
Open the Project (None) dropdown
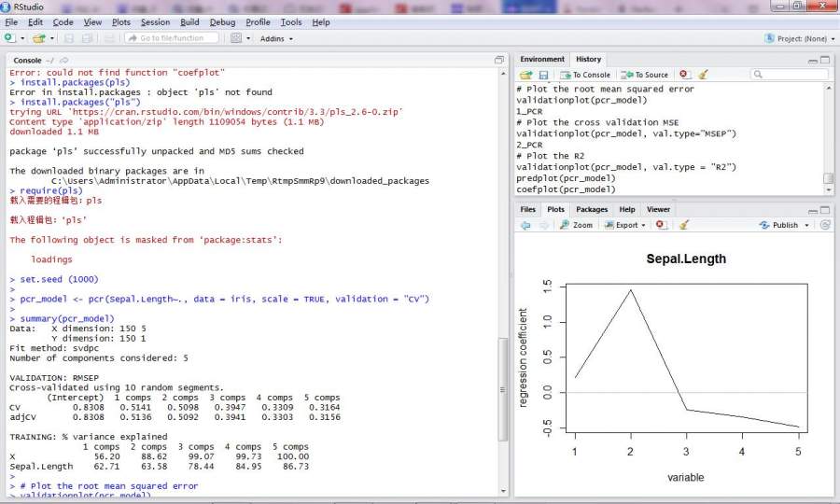(796, 38)
